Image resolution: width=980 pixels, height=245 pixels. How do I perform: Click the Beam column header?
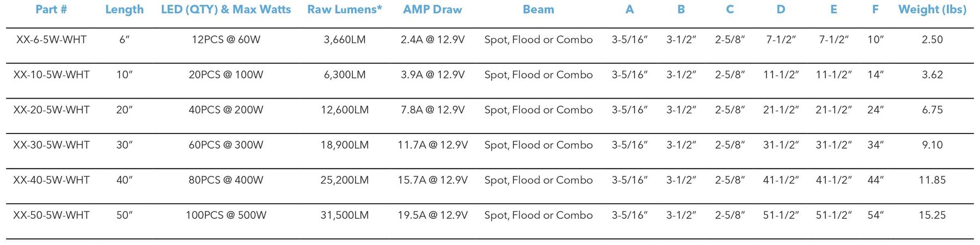[x=538, y=10]
